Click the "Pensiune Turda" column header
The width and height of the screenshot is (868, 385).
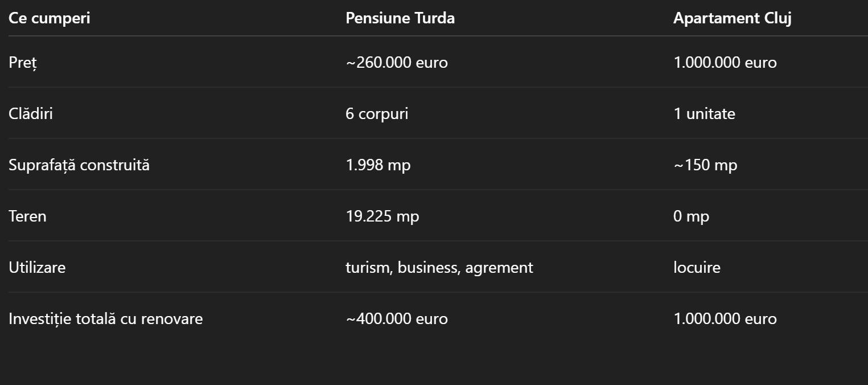tap(400, 18)
